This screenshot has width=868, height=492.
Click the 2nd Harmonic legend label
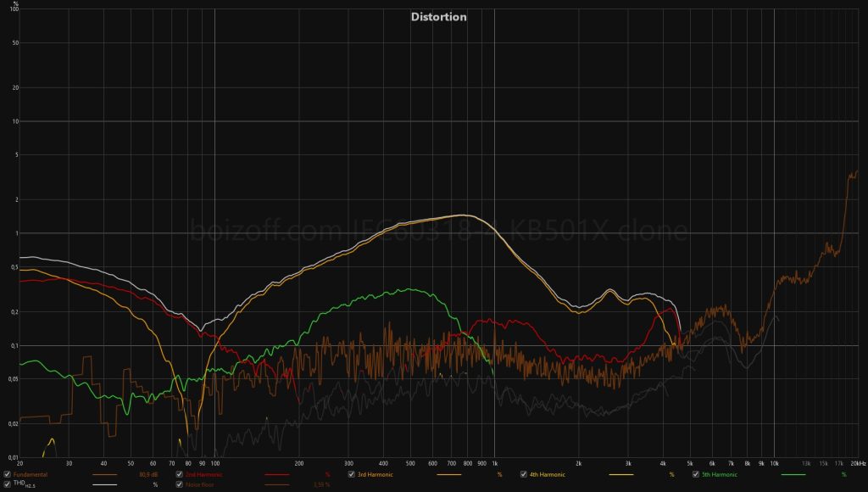click(x=203, y=475)
